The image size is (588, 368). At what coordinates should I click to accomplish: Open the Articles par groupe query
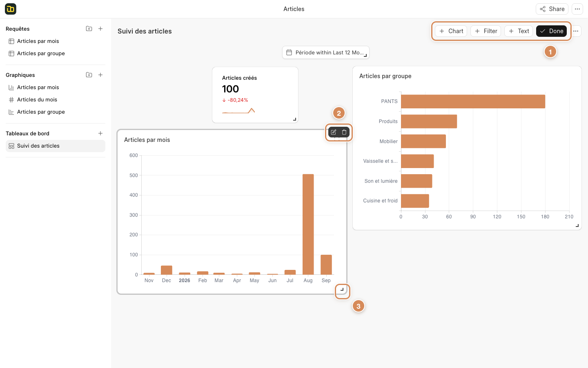56,54
